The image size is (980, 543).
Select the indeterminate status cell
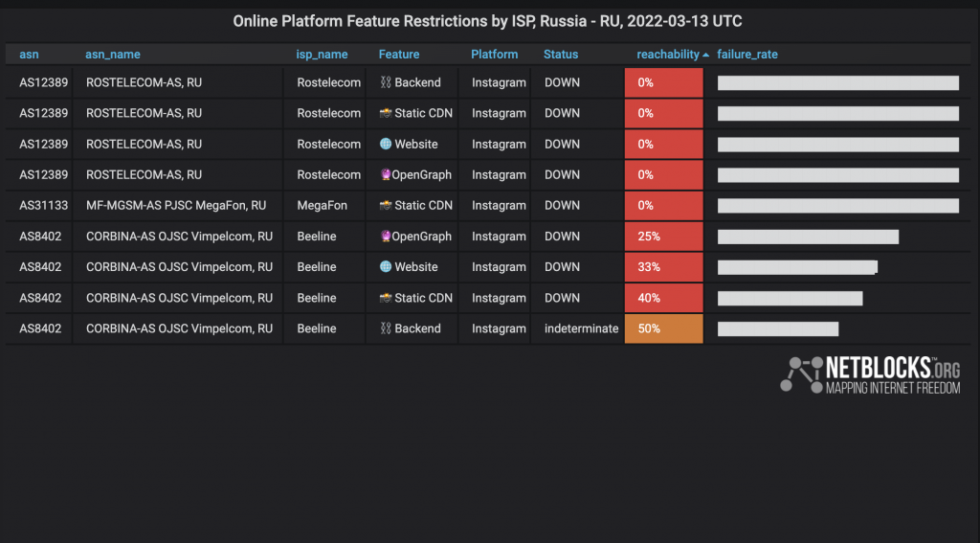click(581, 328)
